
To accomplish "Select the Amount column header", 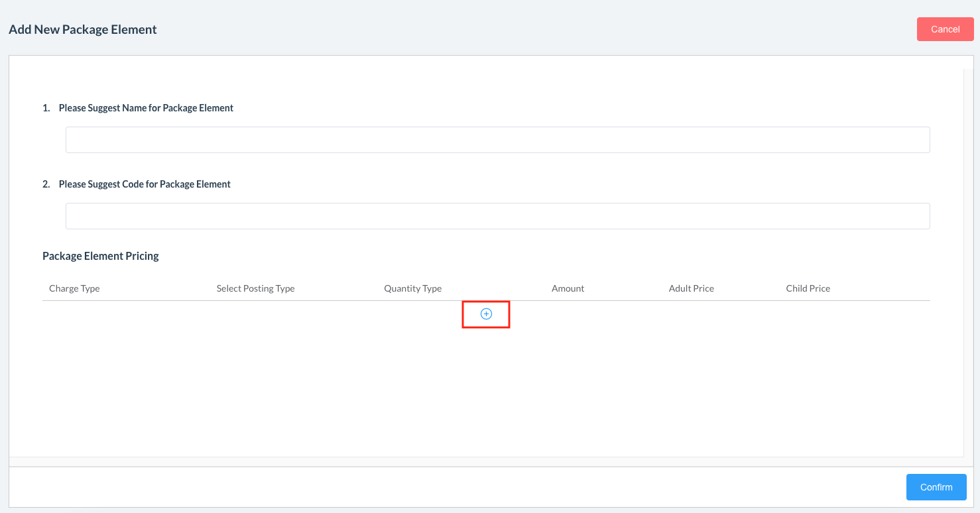I will pyautogui.click(x=568, y=288).
